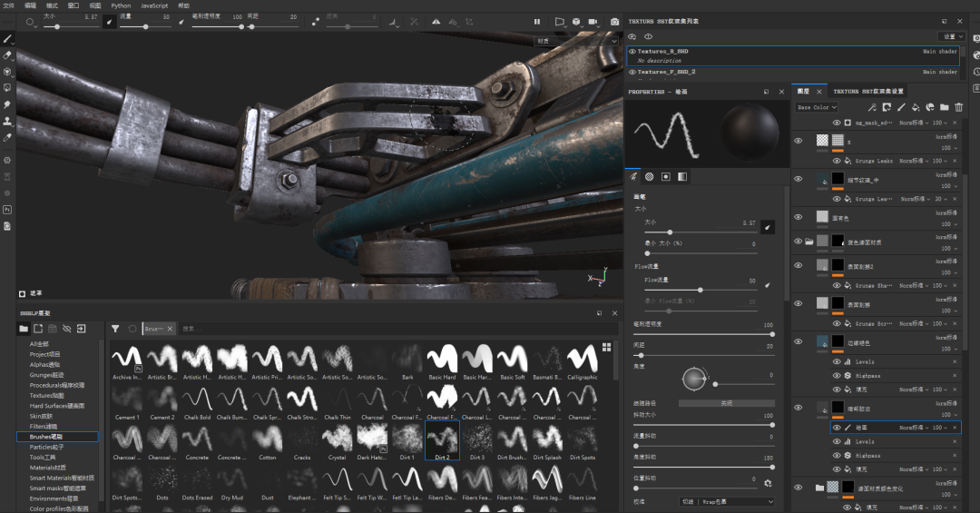980x513 pixels.
Task: Select Alphas透贴 category in shelf
Action: click(45, 365)
